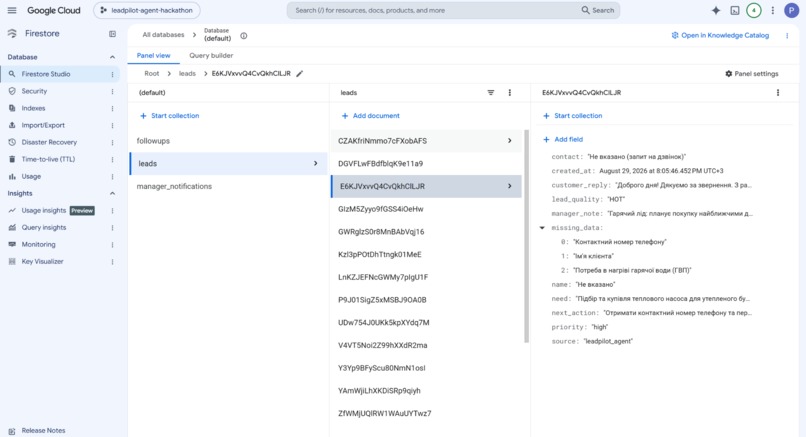Open Key Visualizer in sidebar
Viewport: 806px width, 437px height.
pyautogui.click(x=42, y=261)
